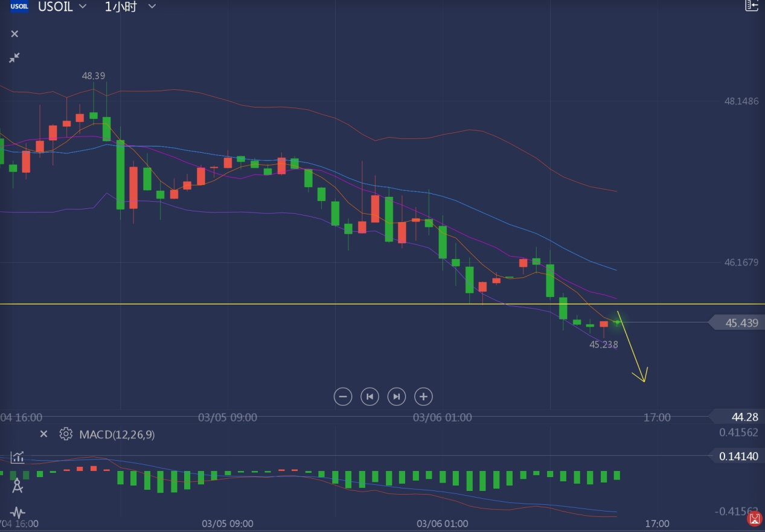Click the MACD(12,26,9) indicator label
765x532 pixels.
117,434
